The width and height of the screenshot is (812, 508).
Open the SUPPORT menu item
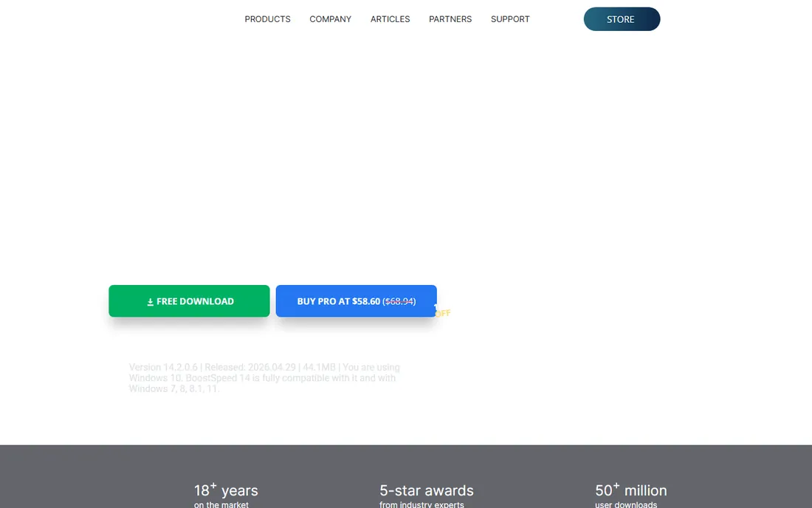pos(510,19)
